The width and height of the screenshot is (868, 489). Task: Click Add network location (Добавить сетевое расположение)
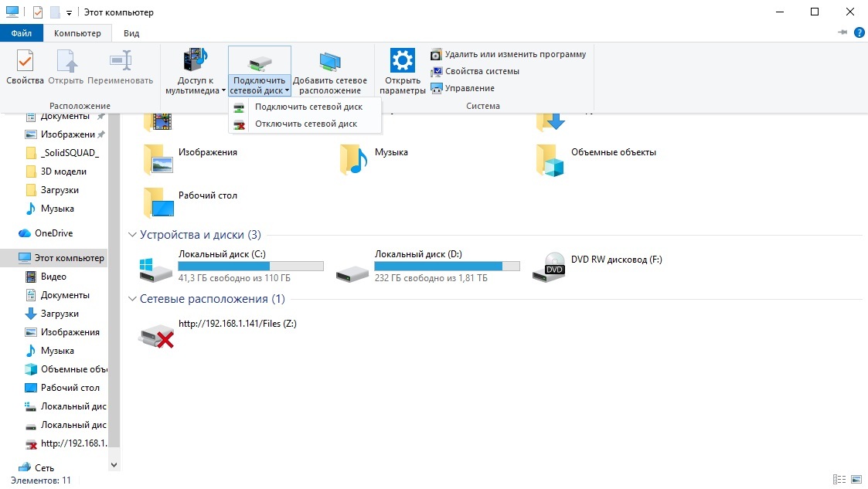click(330, 70)
